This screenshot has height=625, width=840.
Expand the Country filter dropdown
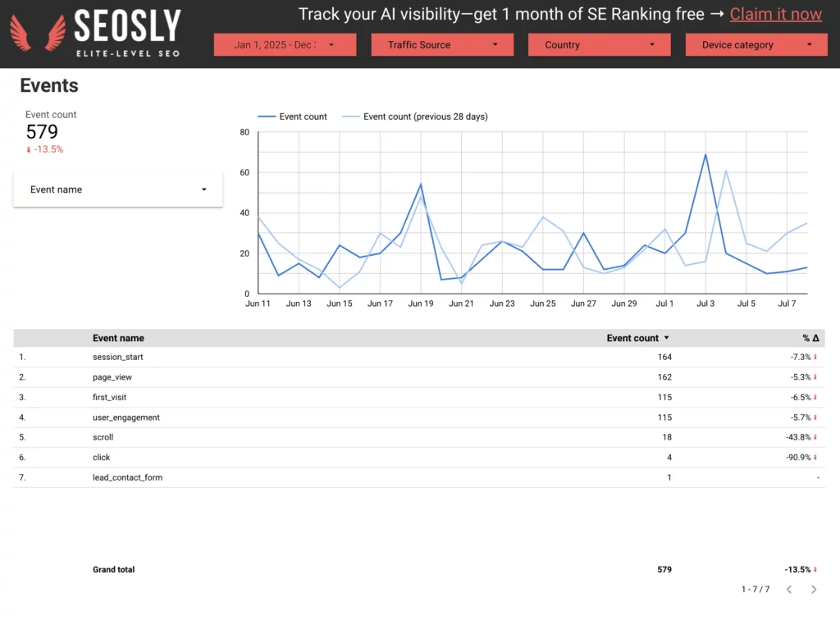599,45
